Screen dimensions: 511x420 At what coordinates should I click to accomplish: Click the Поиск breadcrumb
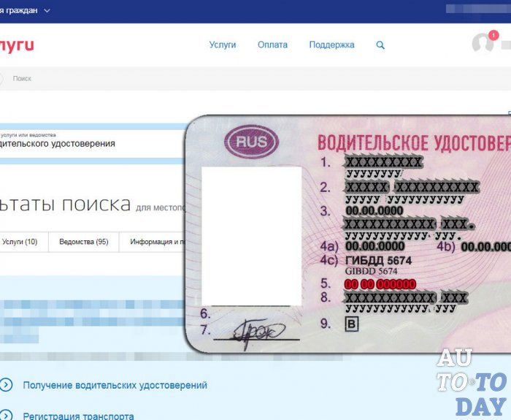tap(22, 78)
